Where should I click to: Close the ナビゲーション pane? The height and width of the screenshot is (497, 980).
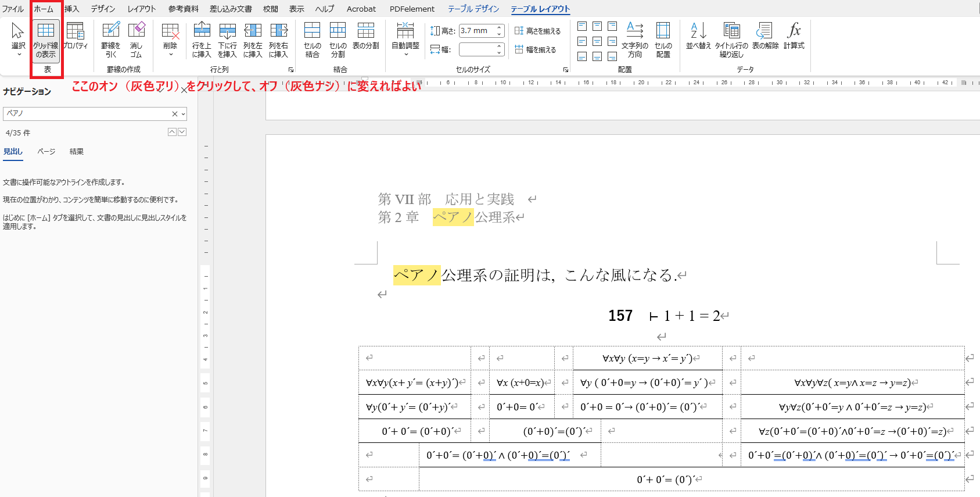pyautogui.click(x=184, y=90)
